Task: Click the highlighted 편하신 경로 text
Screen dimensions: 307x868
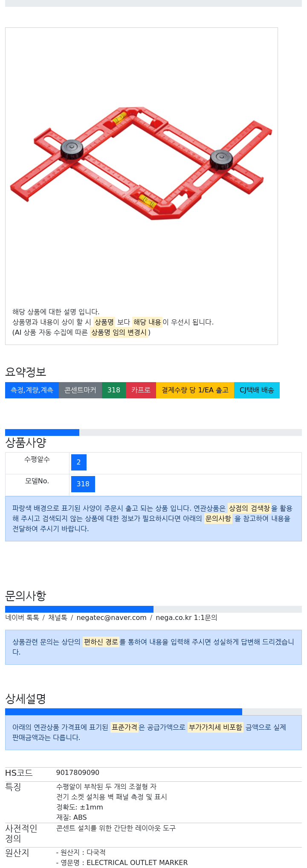Action: [x=101, y=642]
